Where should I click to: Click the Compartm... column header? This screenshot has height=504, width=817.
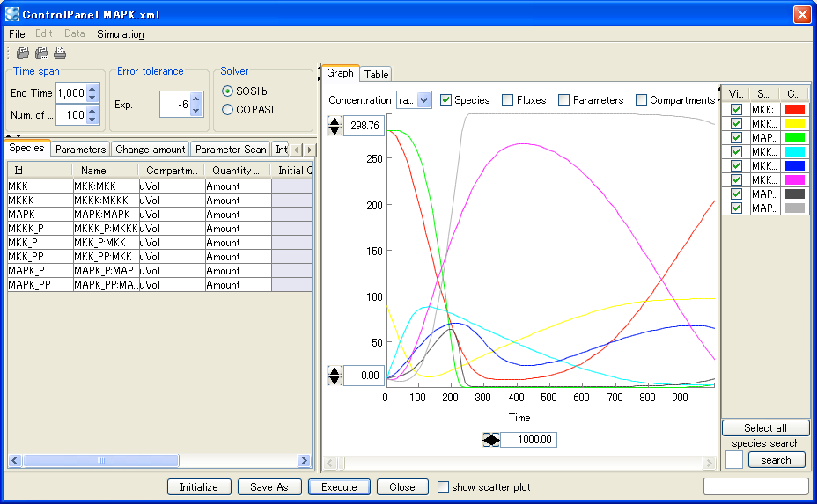pos(172,171)
